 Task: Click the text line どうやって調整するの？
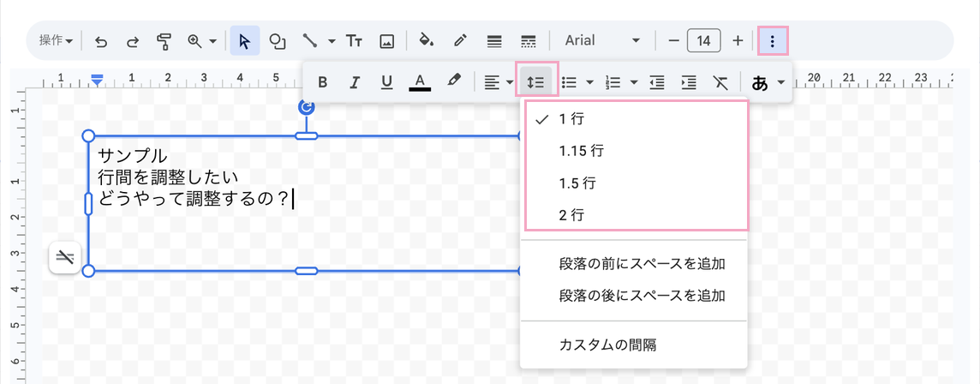194,199
